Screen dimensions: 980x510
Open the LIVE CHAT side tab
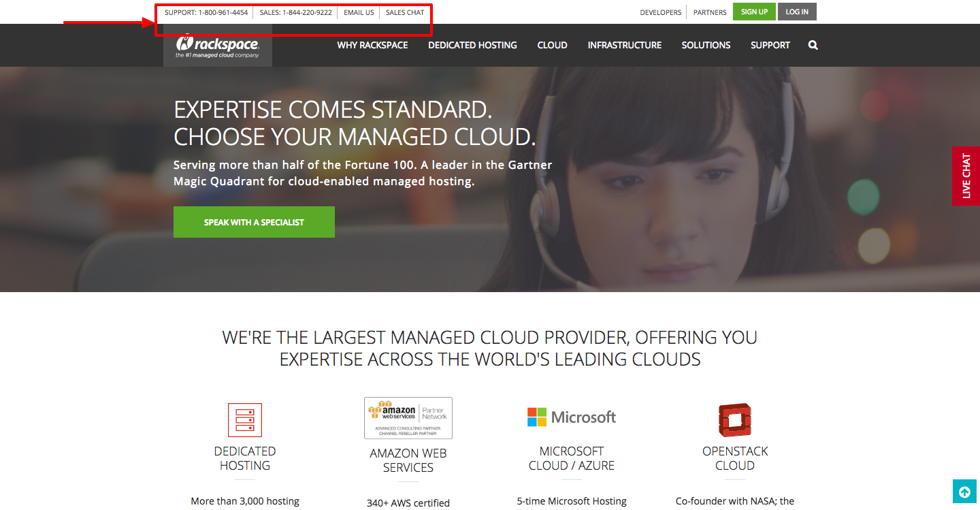(x=966, y=176)
